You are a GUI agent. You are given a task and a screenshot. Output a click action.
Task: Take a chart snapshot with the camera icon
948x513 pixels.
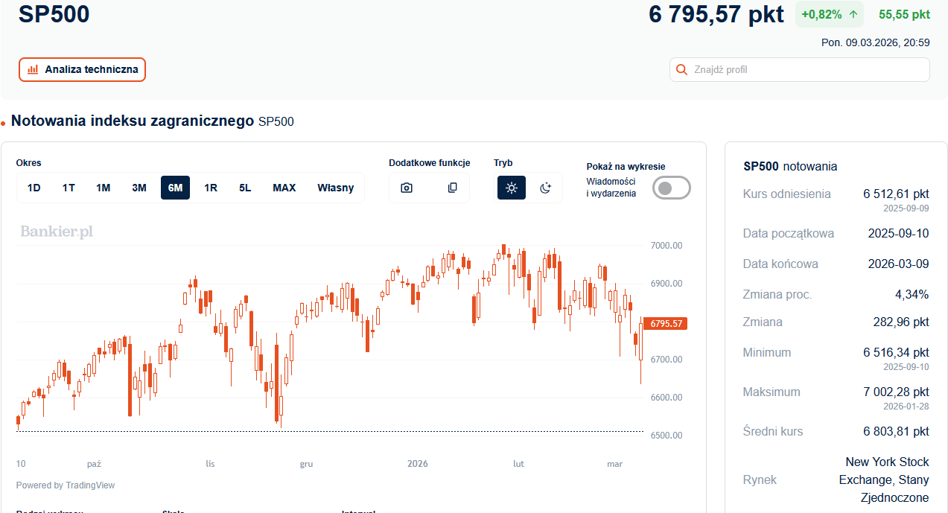coord(407,188)
